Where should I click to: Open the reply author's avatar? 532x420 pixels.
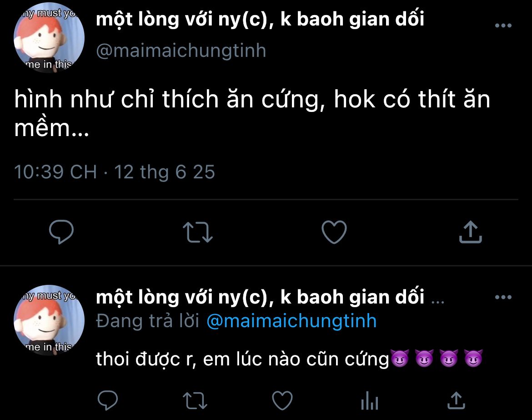(49, 320)
